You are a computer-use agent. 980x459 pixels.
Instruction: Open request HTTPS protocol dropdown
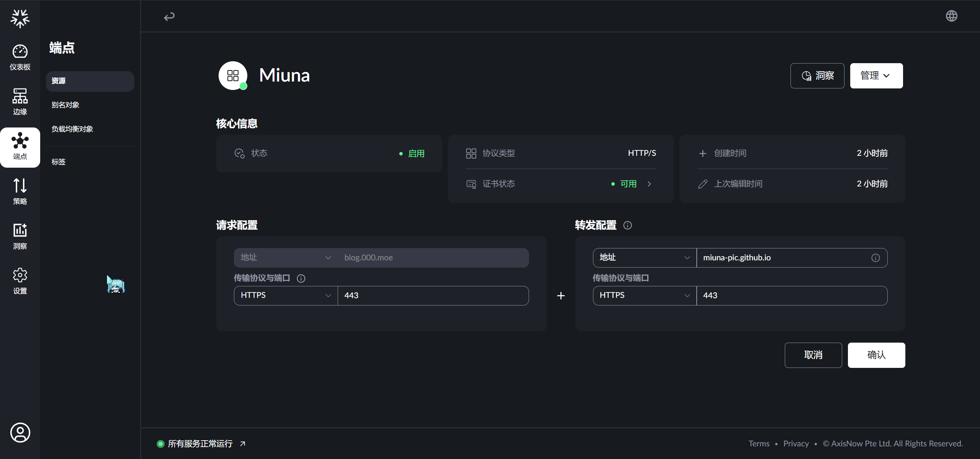[286, 296]
